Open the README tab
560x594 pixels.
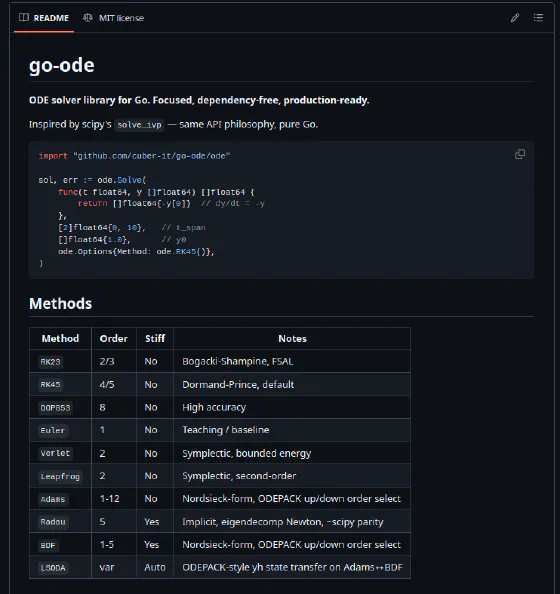point(44,18)
